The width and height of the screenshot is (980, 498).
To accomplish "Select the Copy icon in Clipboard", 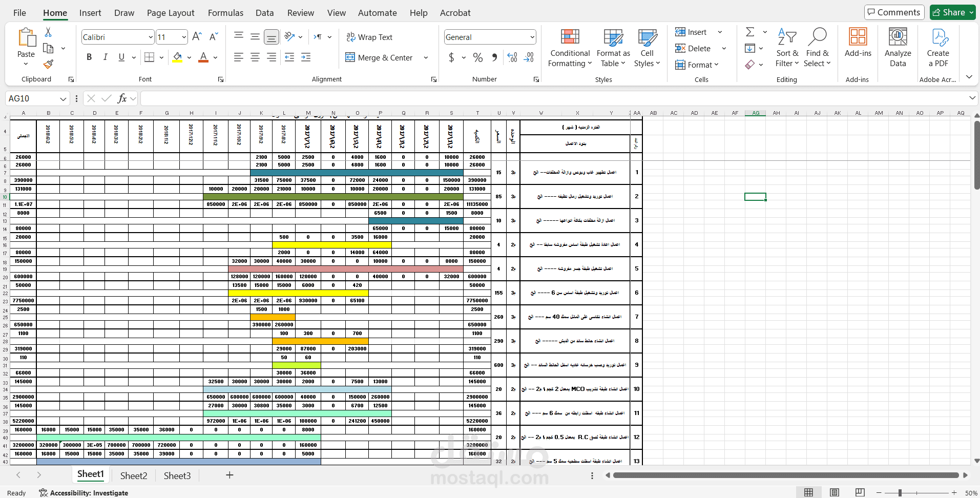I will [x=48, y=48].
